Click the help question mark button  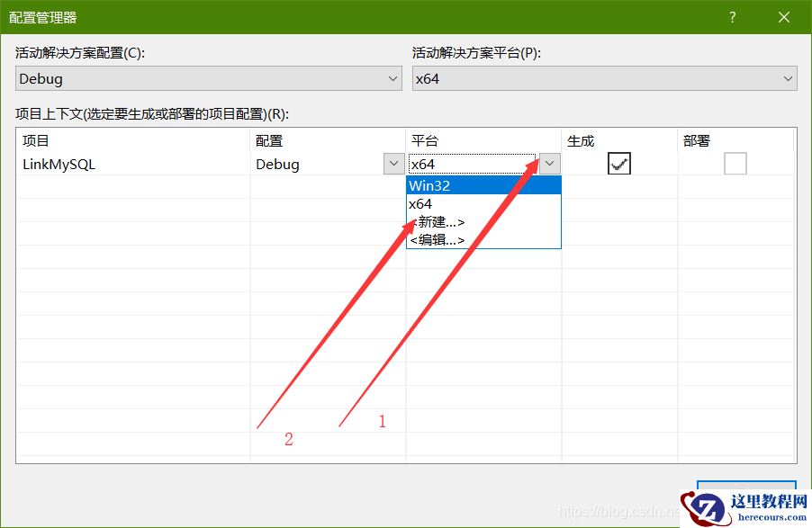pyautogui.click(x=732, y=17)
